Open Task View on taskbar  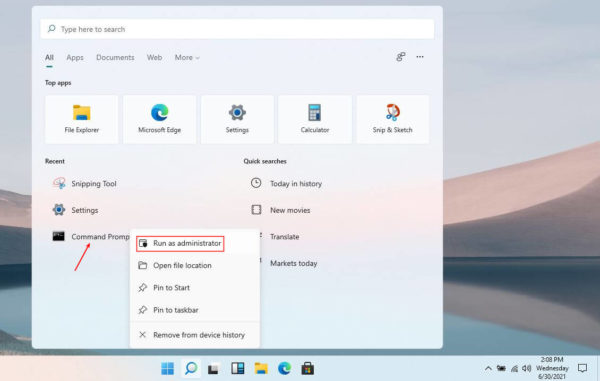(214, 369)
